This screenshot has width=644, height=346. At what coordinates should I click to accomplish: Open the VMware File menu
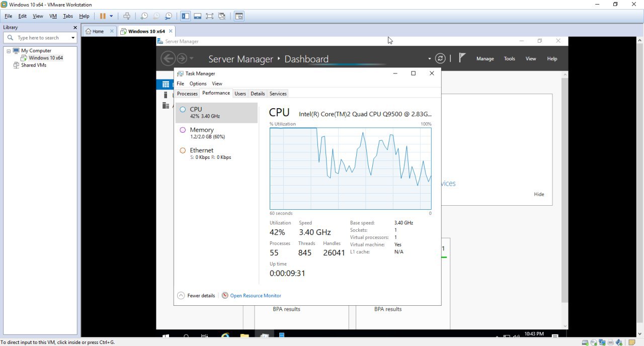click(x=8, y=16)
